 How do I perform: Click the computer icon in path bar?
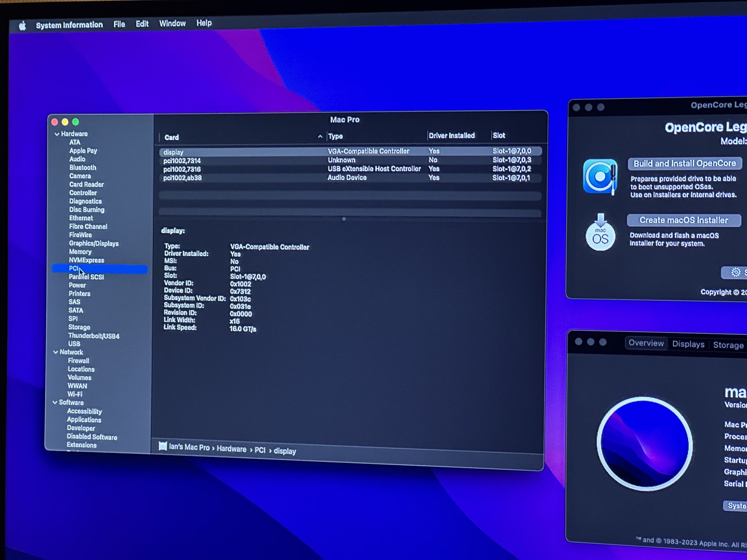(162, 446)
